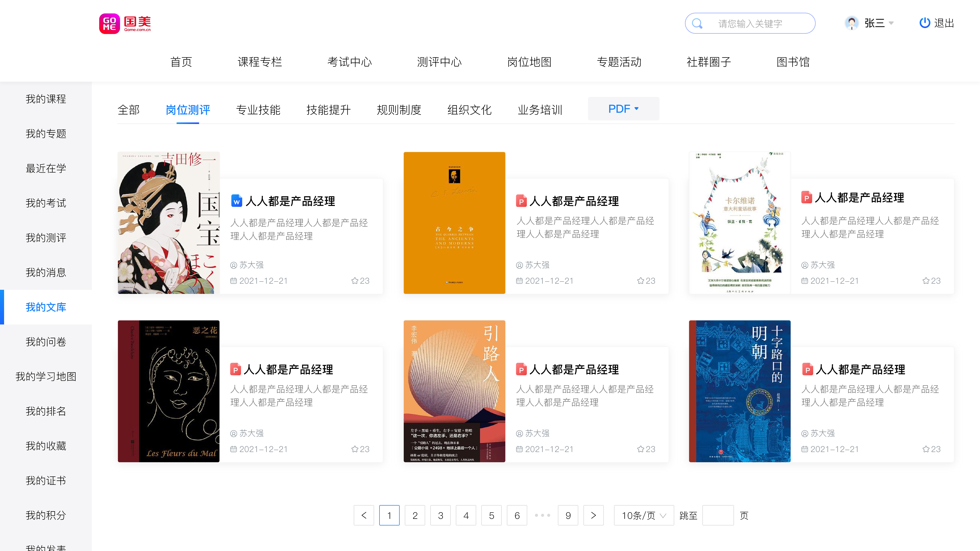Click the star icon on 恶之花 book card
Screen dimensions: 980x551
355,449
